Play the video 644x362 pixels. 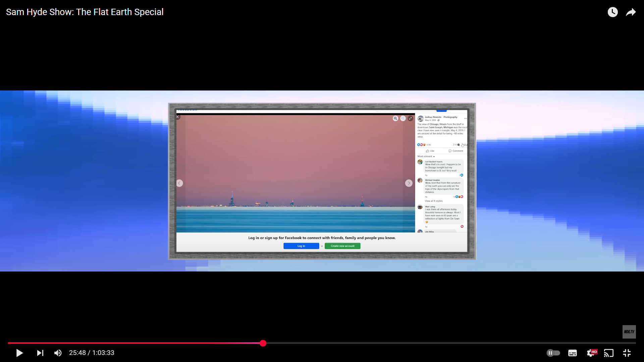19,353
